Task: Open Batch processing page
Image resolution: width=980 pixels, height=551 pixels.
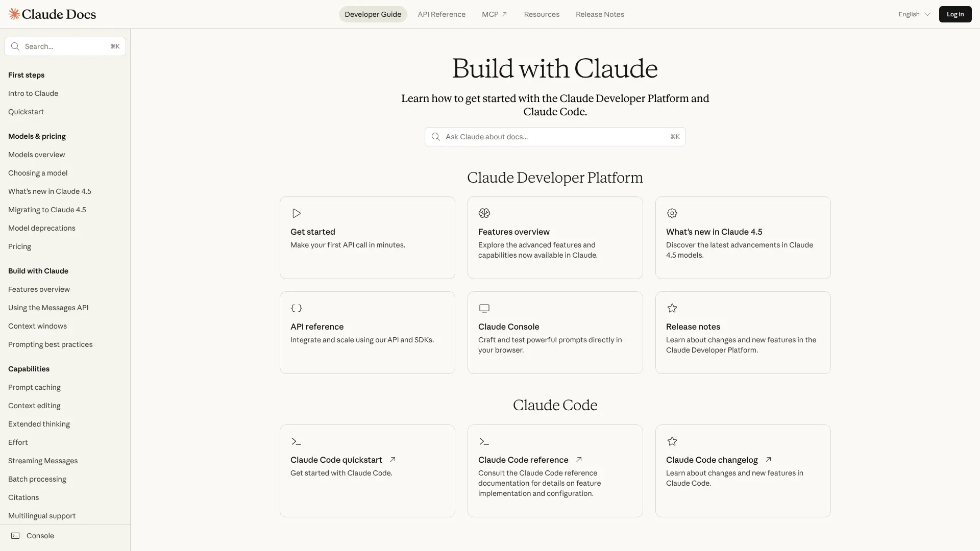Action: pyautogui.click(x=37, y=479)
